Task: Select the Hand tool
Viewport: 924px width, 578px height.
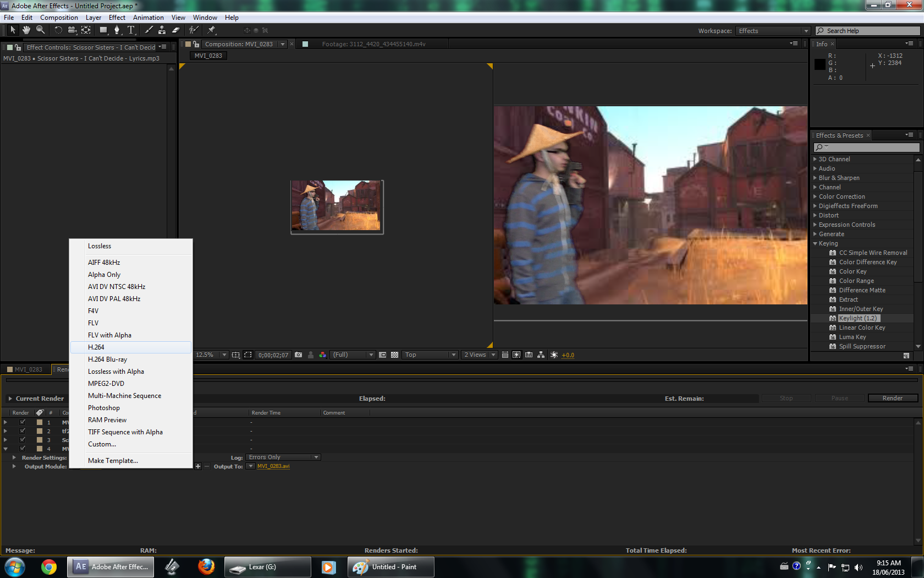Action: click(26, 30)
